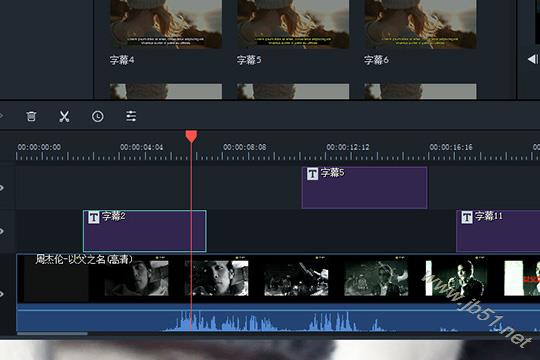Click the T icon on the 字幕2 clip
The width and height of the screenshot is (540, 360).
click(x=94, y=217)
